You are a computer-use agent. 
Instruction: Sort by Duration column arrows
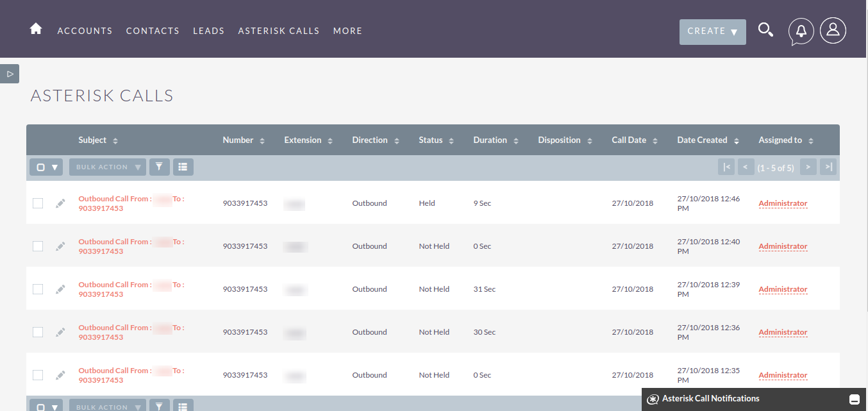click(x=515, y=140)
